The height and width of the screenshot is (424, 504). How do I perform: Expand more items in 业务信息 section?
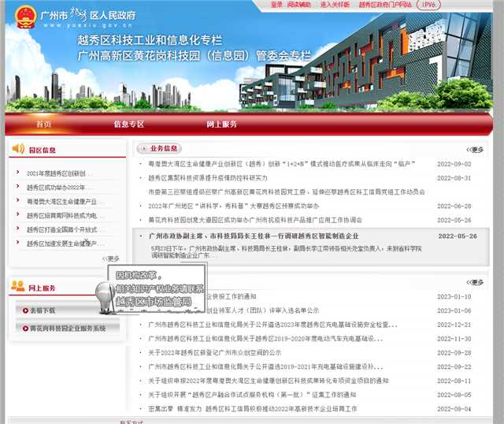[x=475, y=149]
